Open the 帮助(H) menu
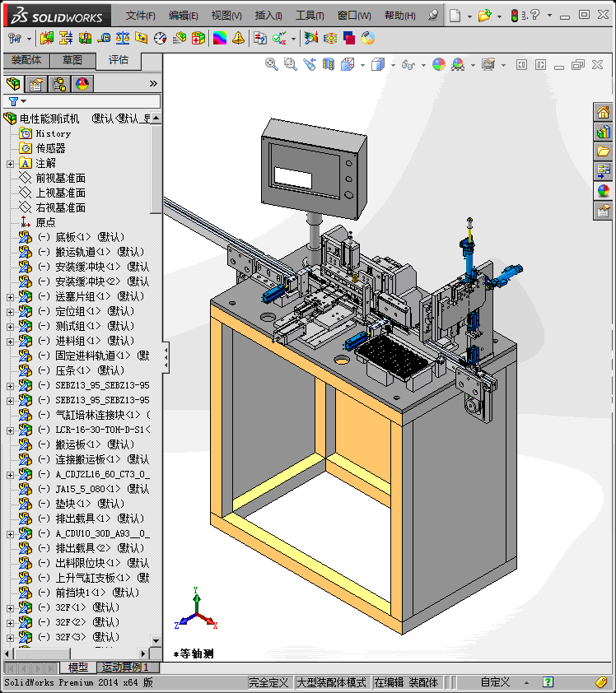 click(x=399, y=16)
